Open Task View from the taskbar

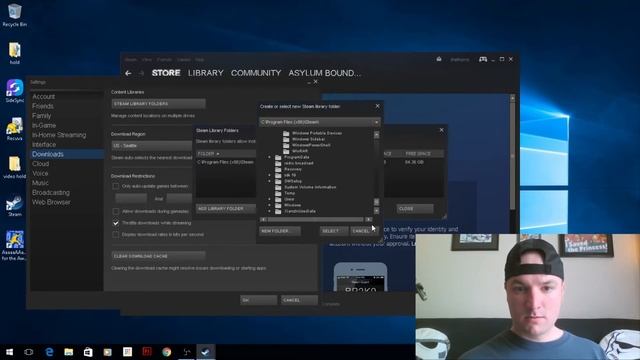click(x=29, y=352)
